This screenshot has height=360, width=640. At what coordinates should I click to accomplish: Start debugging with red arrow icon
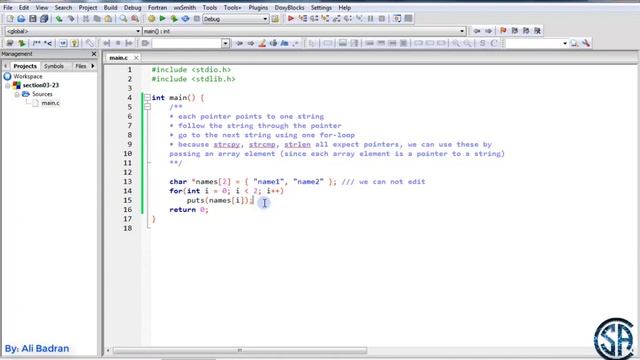coord(291,19)
